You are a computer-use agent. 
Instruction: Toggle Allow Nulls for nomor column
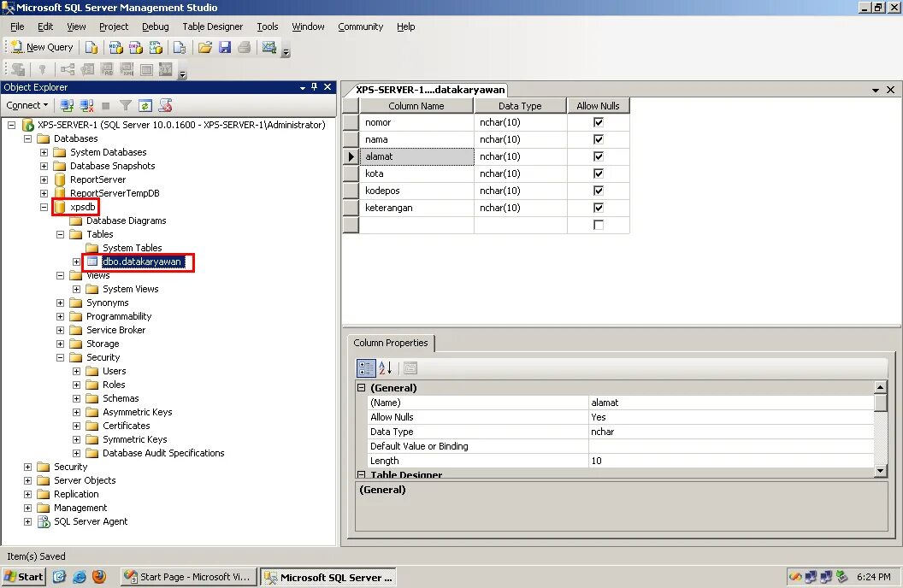click(x=599, y=122)
